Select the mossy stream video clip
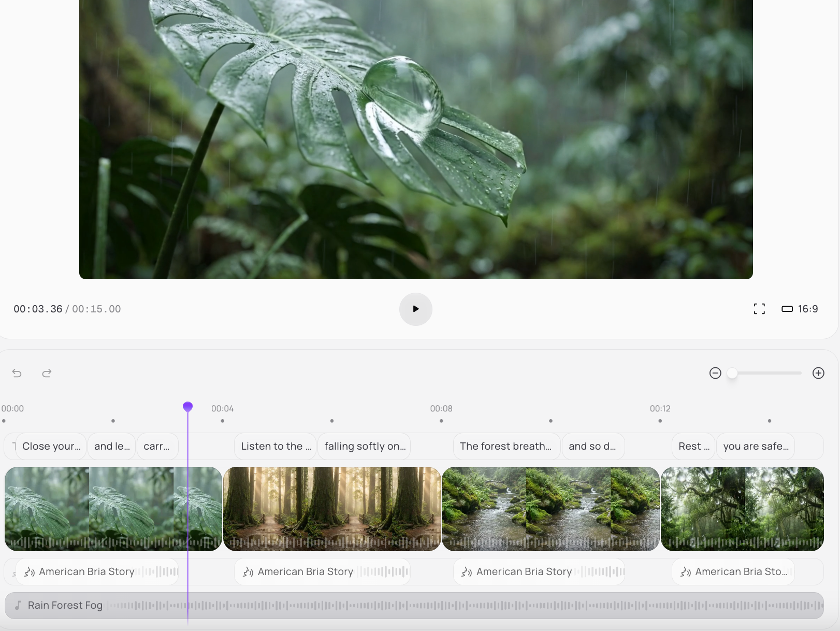 coord(551,508)
